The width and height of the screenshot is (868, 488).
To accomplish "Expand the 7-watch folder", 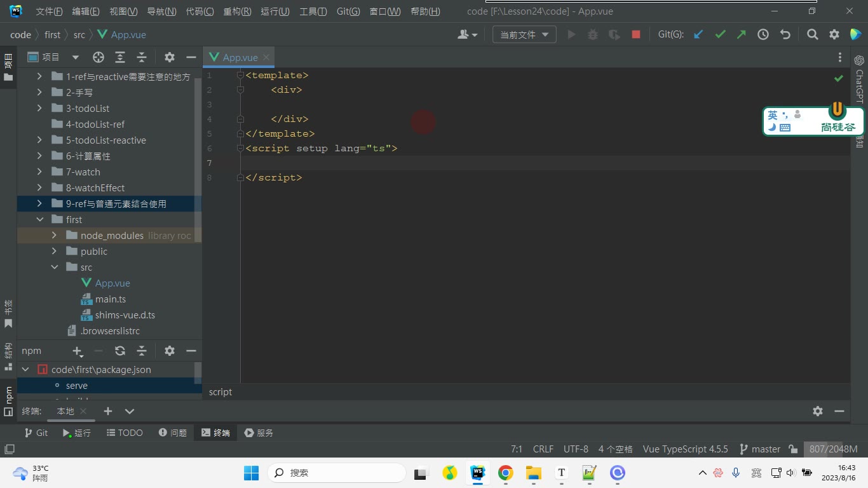I will pyautogui.click(x=39, y=172).
